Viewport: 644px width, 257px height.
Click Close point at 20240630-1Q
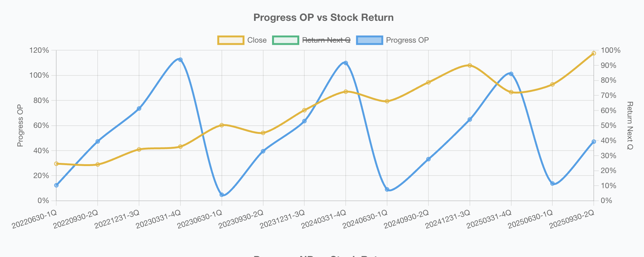[x=387, y=101]
